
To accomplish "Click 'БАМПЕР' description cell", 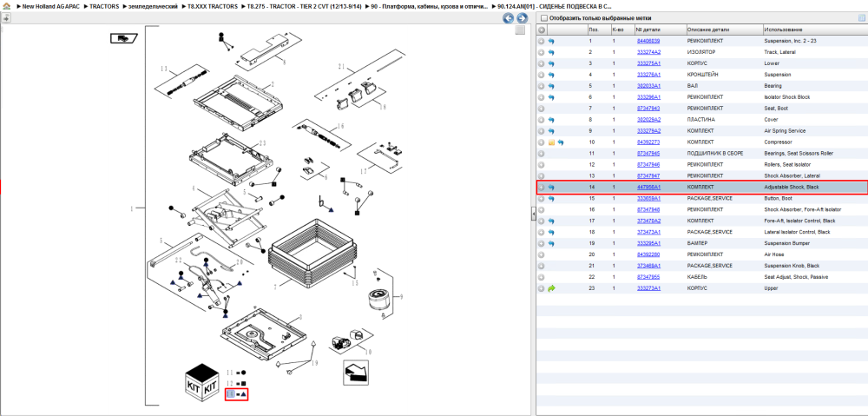I will [x=697, y=243].
